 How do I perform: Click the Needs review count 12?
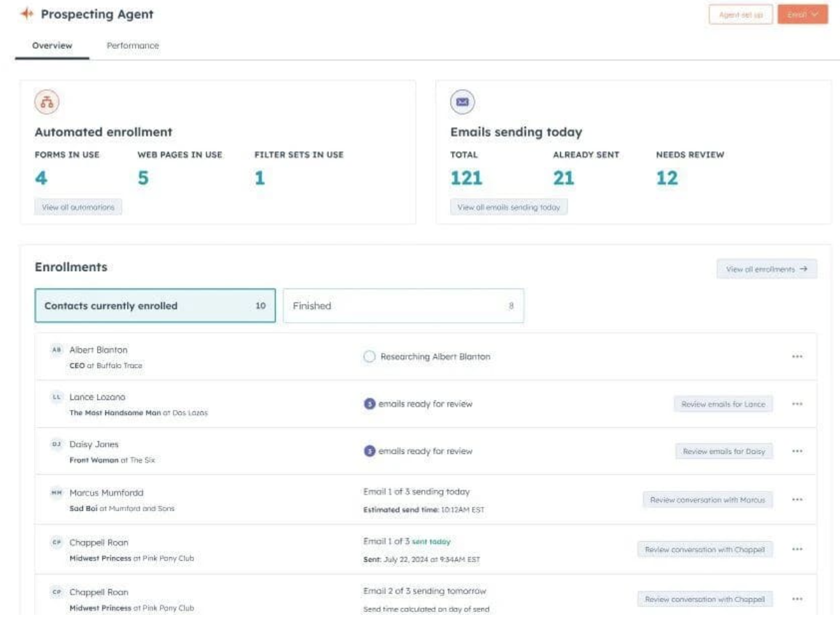667,178
